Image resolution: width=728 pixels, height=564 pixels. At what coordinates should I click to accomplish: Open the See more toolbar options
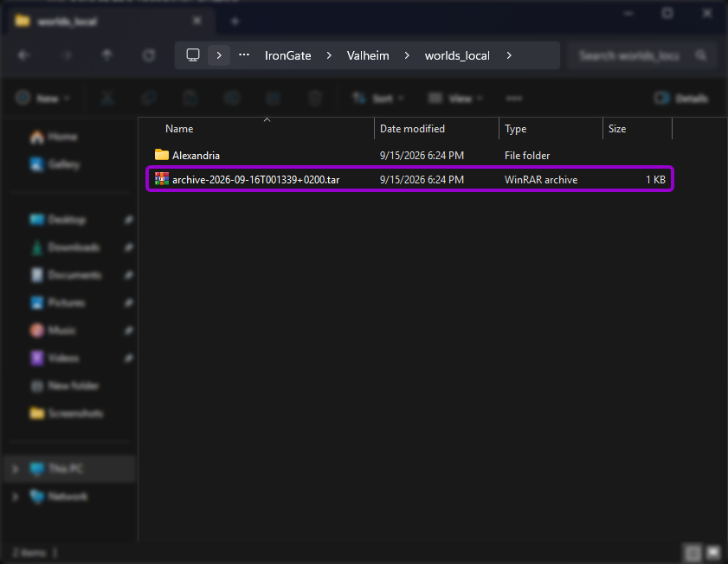(514, 99)
